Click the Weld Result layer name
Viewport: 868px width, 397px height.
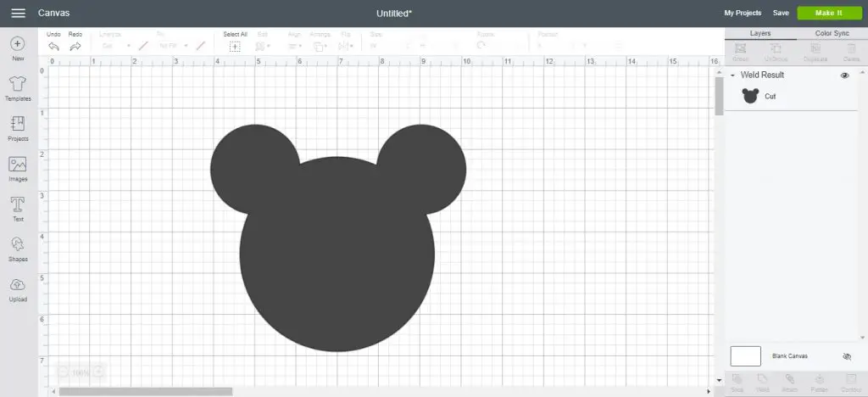[762, 75]
